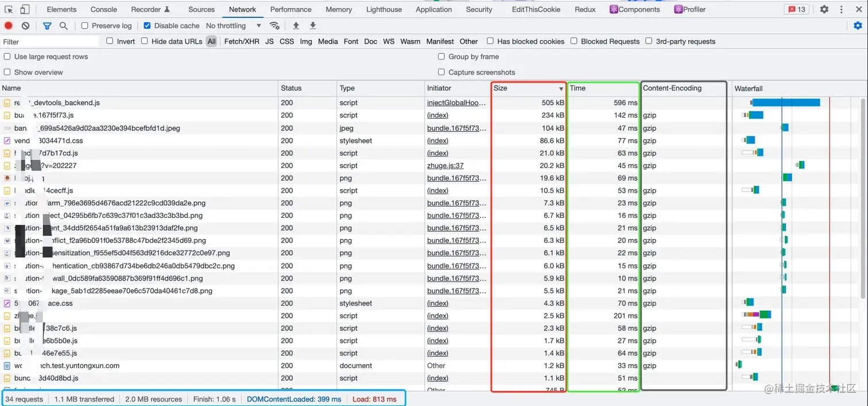868x406 pixels.
Task: Check 3rd-party requests
Action: (x=649, y=41)
